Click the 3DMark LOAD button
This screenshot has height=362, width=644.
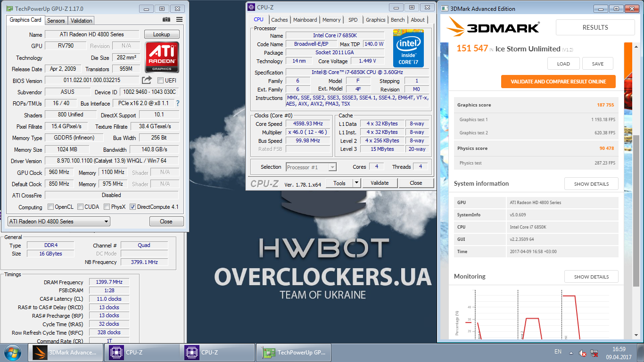click(x=563, y=64)
